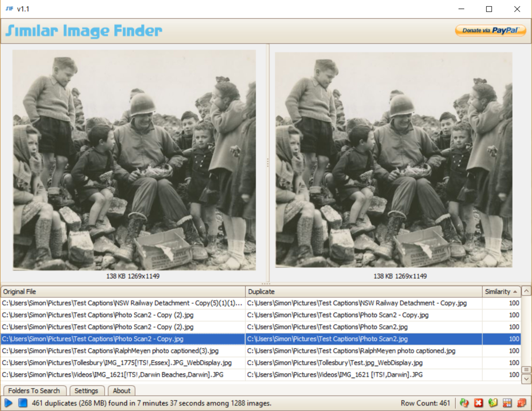Switch to the Settings tab

87,391
